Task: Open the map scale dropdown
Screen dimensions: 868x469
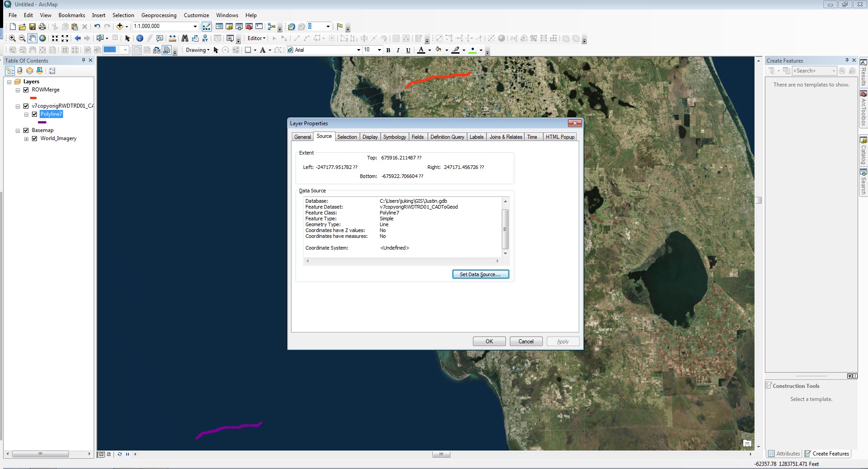Action: (x=195, y=27)
